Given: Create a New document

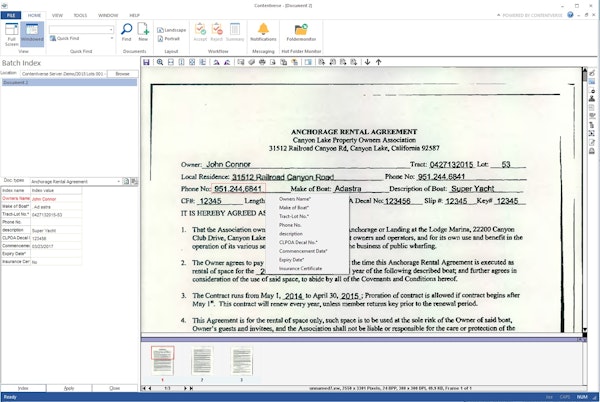Looking at the screenshot, I should (x=143, y=32).
